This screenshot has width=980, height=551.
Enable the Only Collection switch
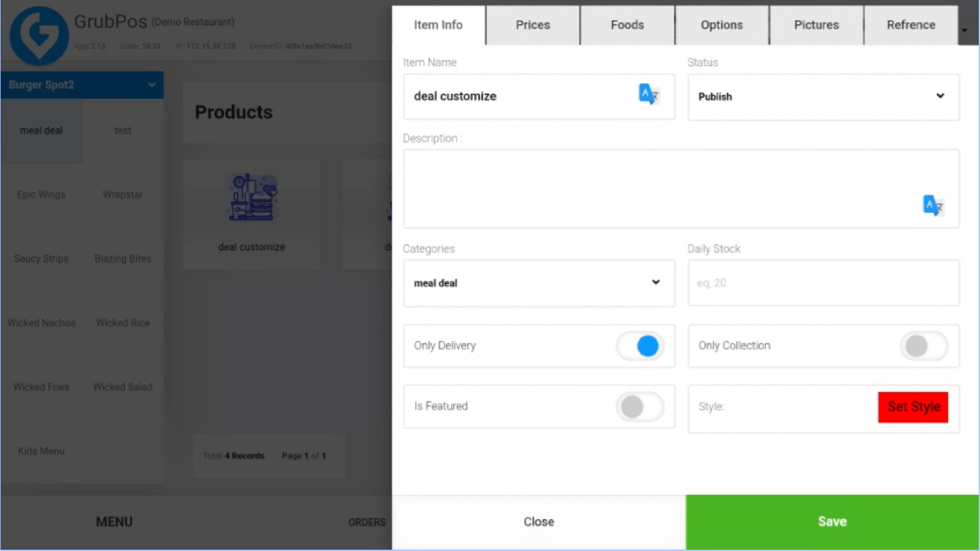point(924,346)
